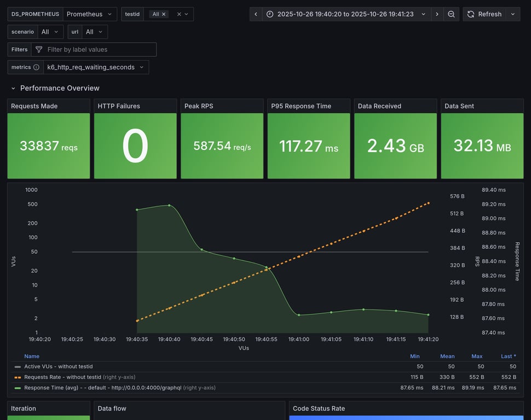Click the Refresh button

484,14
